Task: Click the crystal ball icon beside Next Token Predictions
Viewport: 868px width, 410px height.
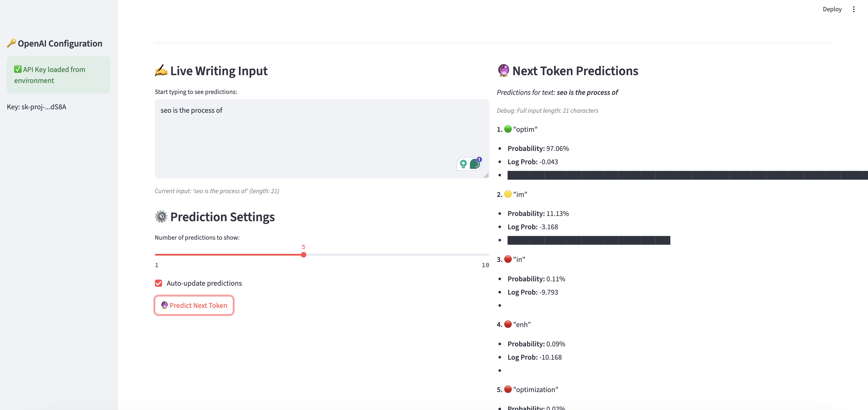Action: (x=503, y=71)
